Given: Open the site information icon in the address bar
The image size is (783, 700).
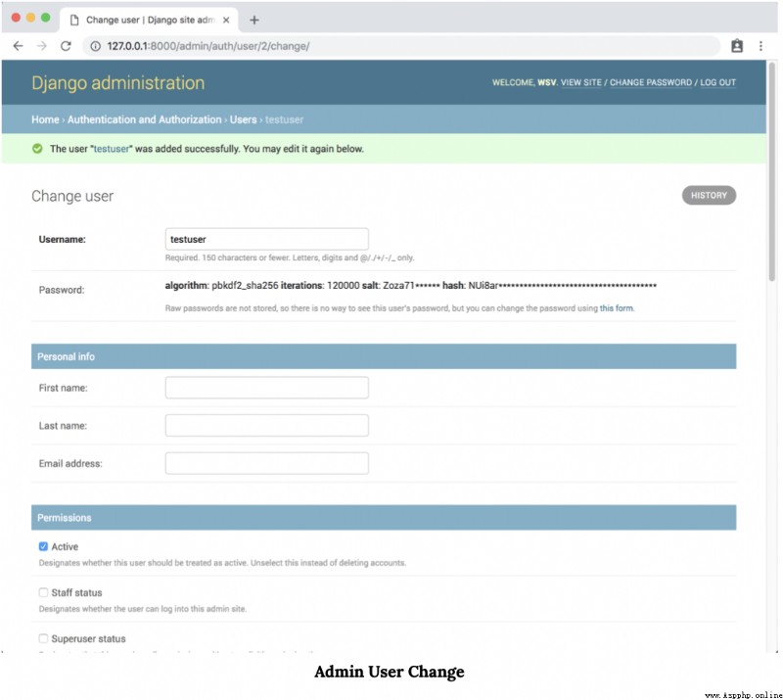Looking at the screenshot, I should tap(95, 46).
